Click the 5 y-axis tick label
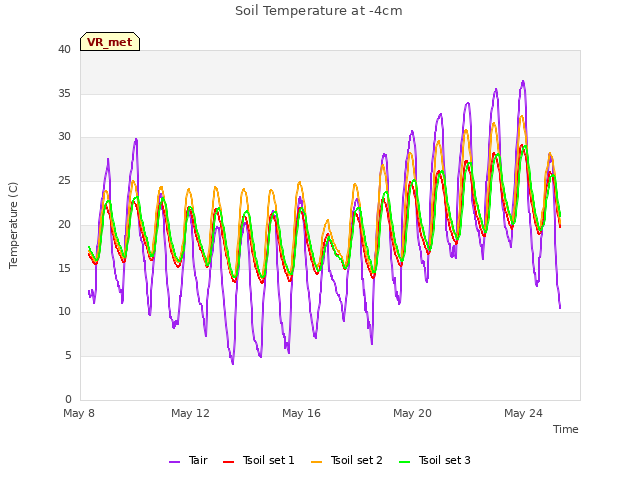Image resolution: width=640 pixels, height=480 pixels. [68, 356]
